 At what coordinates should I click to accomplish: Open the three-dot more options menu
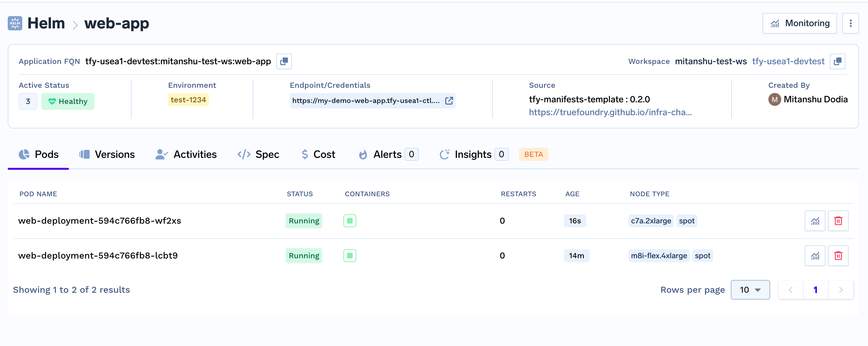coord(851,23)
